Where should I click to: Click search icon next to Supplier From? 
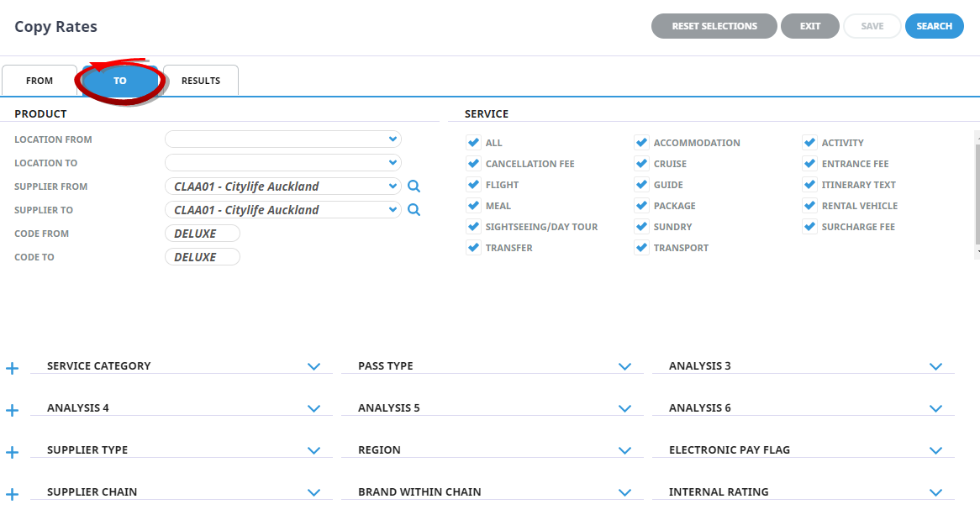coord(414,187)
